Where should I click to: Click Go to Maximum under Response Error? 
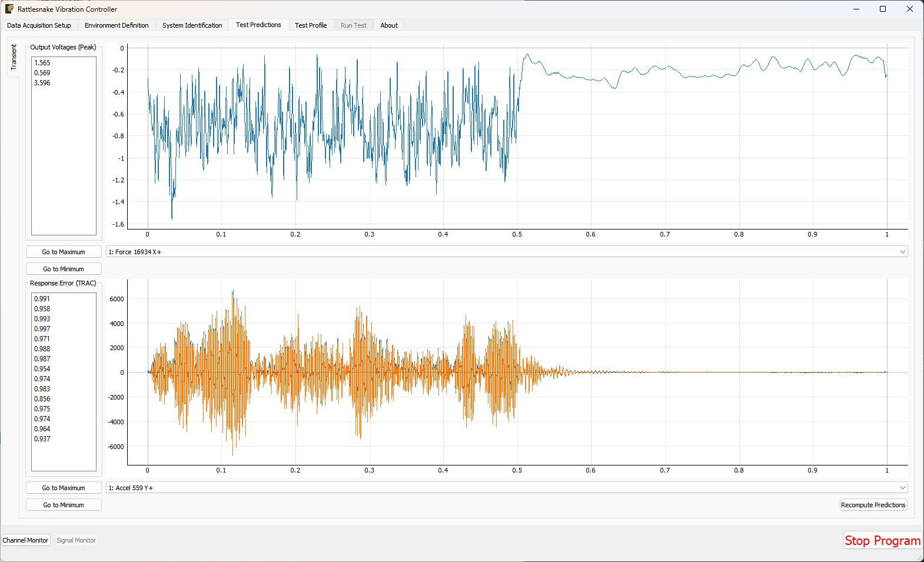64,488
